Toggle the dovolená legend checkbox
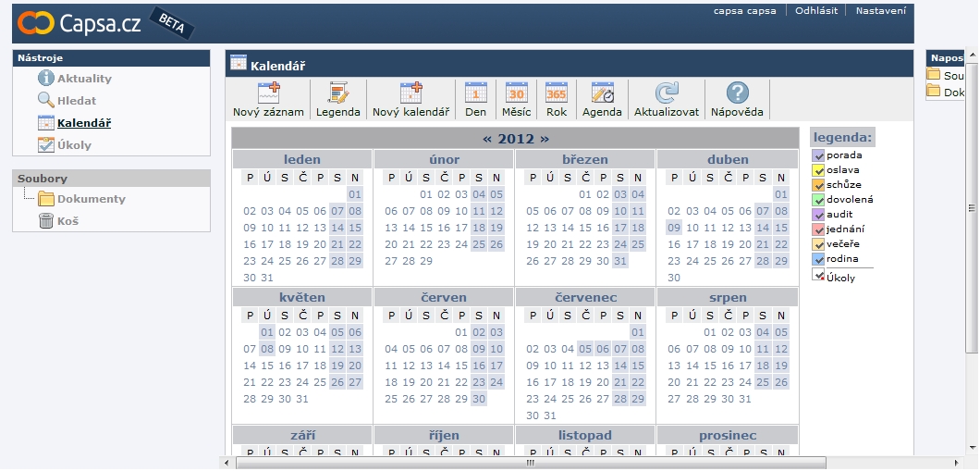Screen dimensions: 980x471 818,200
